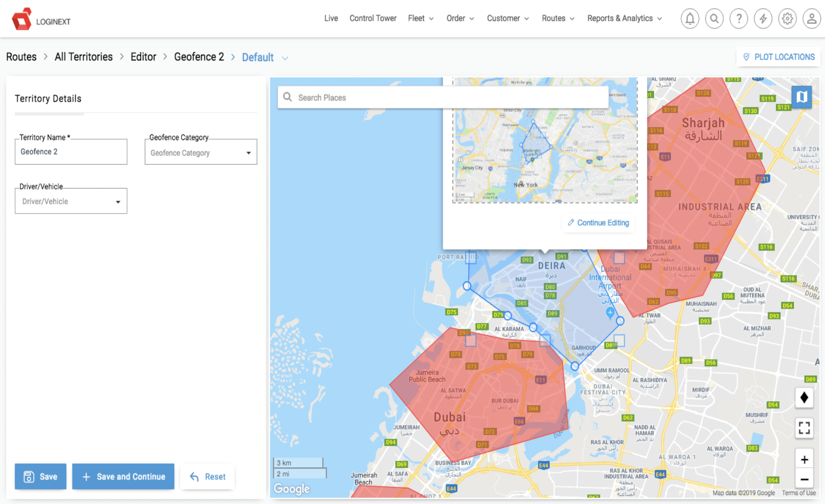Click the map compass recenter icon
Viewport: 825px width, 504px height.
click(x=804, y=398)
